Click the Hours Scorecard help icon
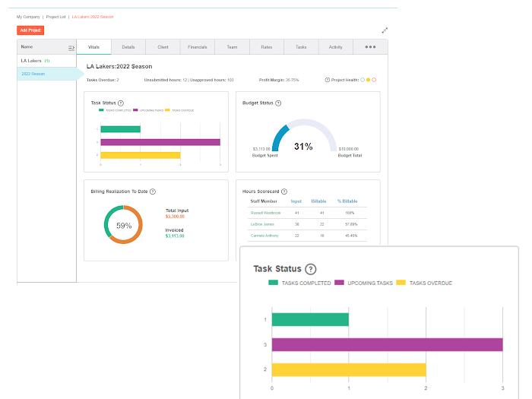The width and height of the screenshot is (532, 399). [284, 192]
